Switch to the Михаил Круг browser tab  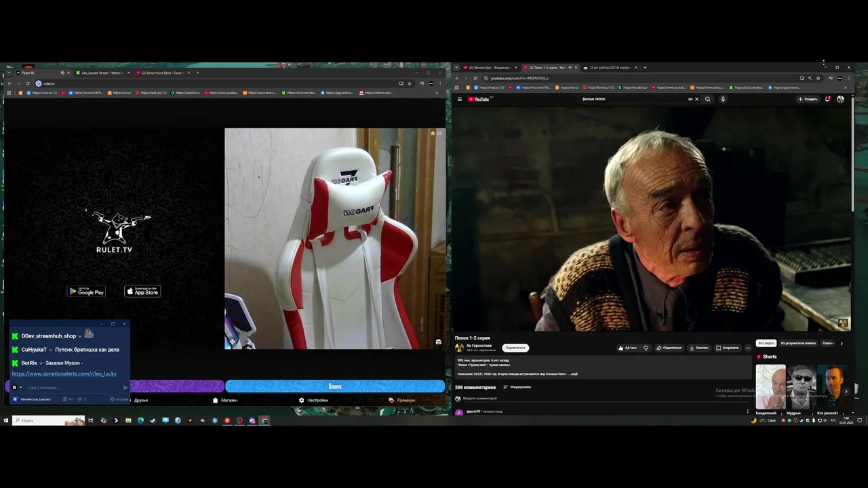[x=490, y=67]
